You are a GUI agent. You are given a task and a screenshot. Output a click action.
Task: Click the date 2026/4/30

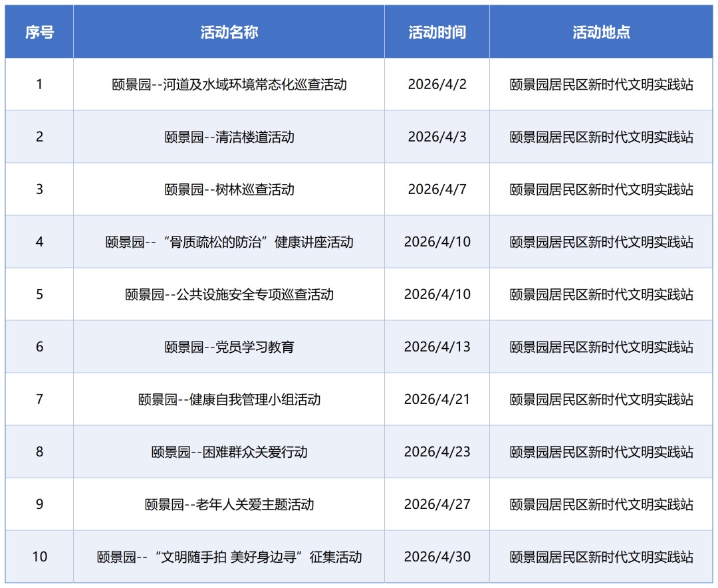[437, 557]
